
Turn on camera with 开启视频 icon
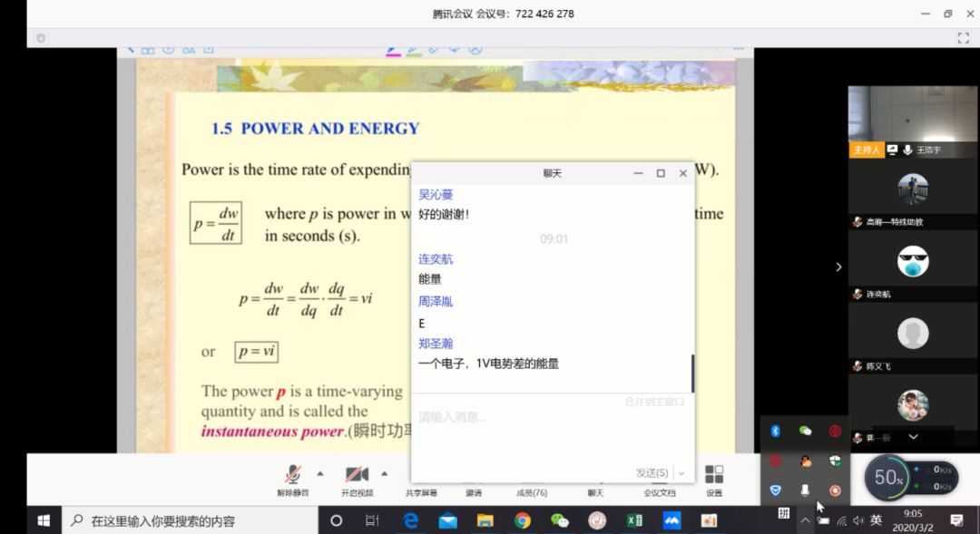pyautogui.click(x=357, y=475)
